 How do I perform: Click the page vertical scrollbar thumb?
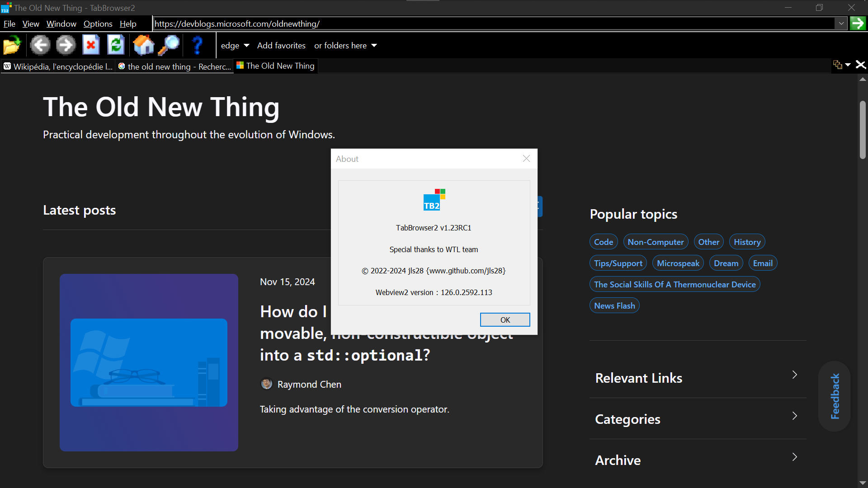point(863,130)
